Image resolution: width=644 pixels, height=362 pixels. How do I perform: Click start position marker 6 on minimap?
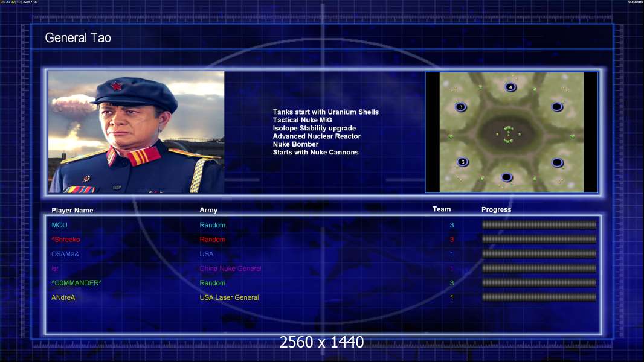[x=463, y=162]
